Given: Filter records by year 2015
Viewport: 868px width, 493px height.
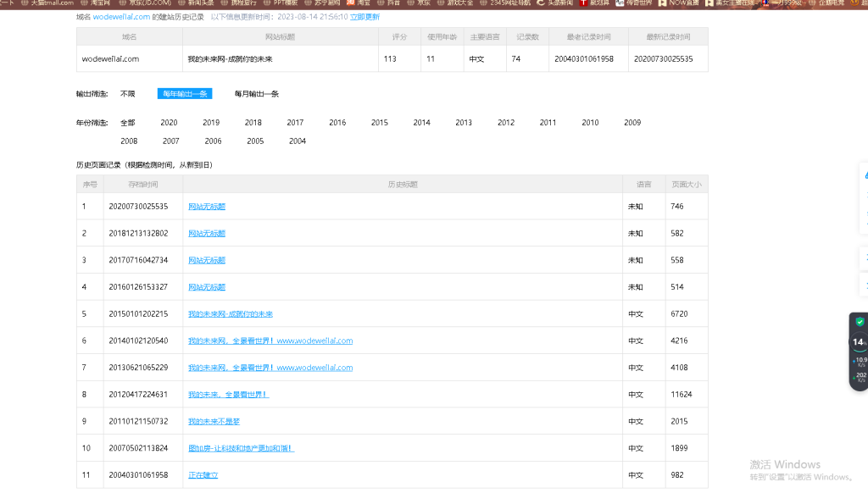Looking at the screenshot, I should [379, 123].
